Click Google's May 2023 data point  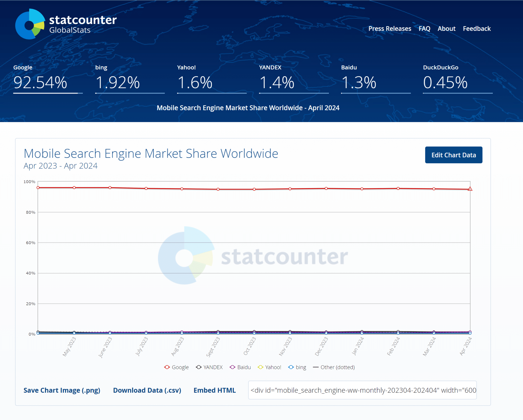coord(74,188)
